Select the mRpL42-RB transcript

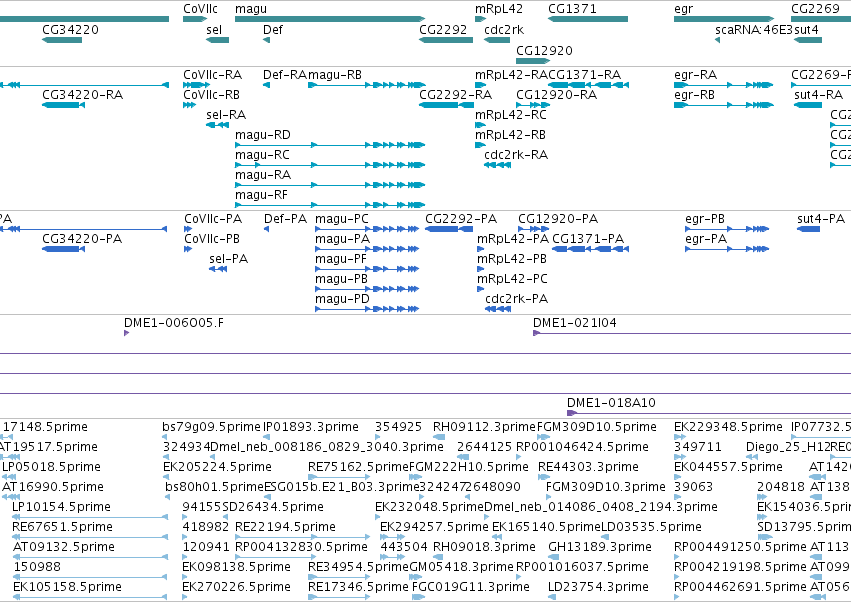480,145
